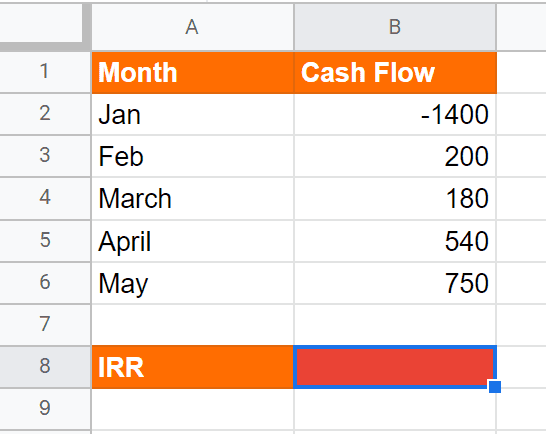Select the 'Feb' cell

pos(193,156)
